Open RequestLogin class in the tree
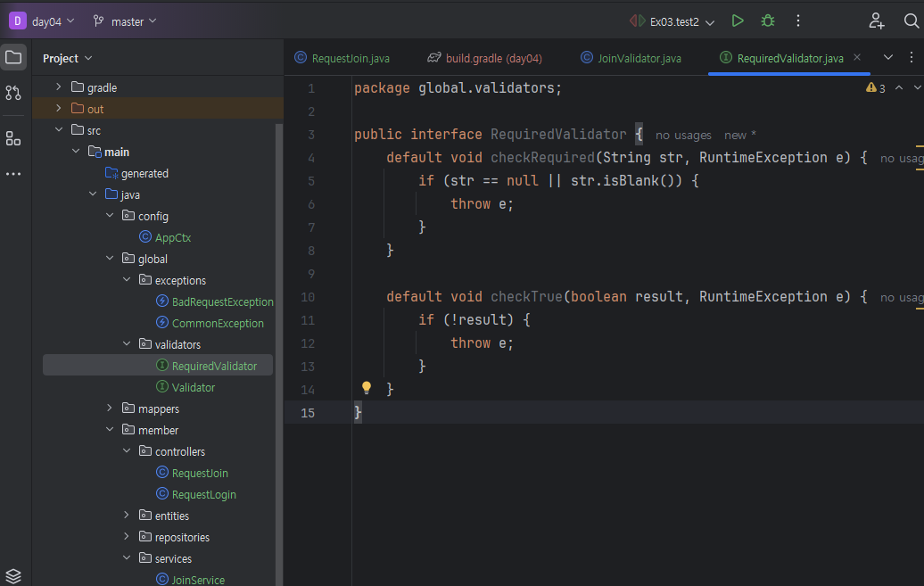Viewport: 924px width, 586px height. [x=204, y=494]
